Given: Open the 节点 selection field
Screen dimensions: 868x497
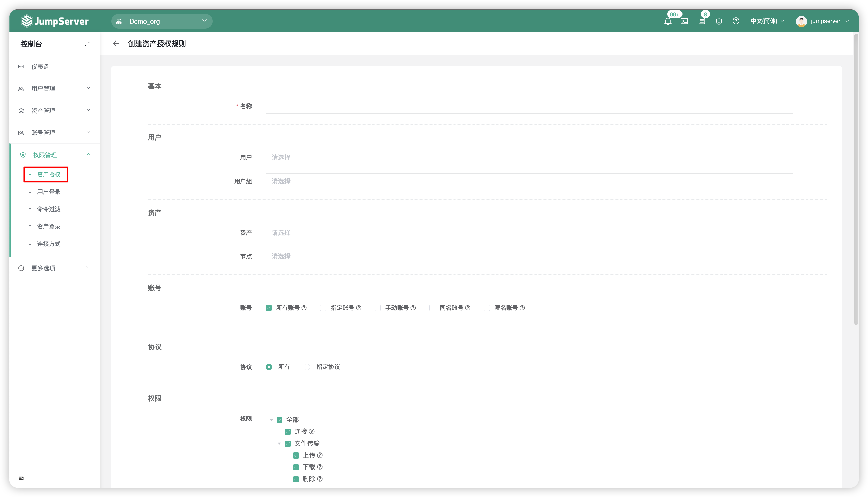Looking at the screenshot, I should 529,256.
